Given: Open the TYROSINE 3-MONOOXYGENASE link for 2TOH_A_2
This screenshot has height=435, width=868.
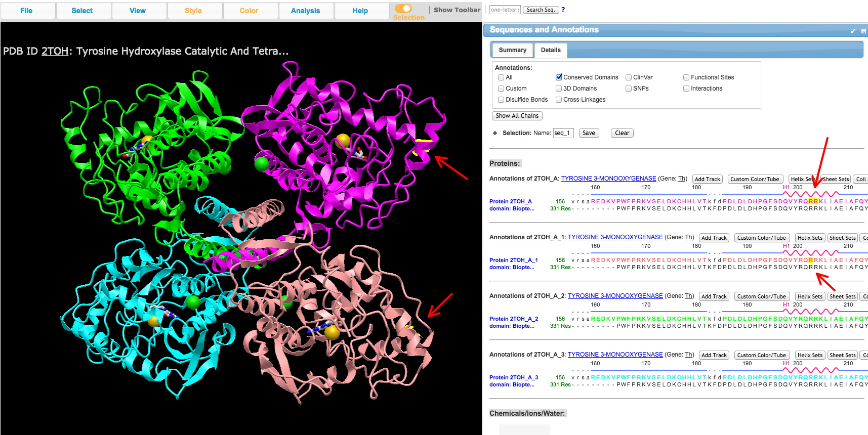Looking at the screenshot, I should 615,296.
